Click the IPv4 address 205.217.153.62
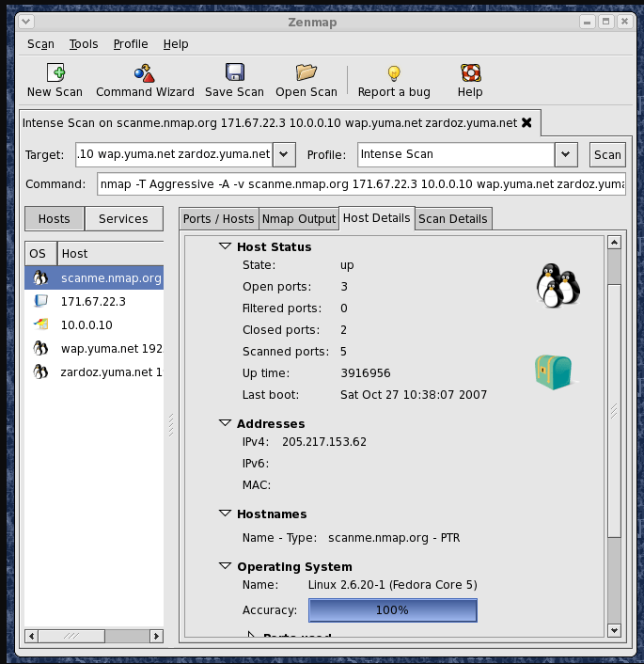The width and height of the screenshot is (644, 664). [x=324, y=442]
